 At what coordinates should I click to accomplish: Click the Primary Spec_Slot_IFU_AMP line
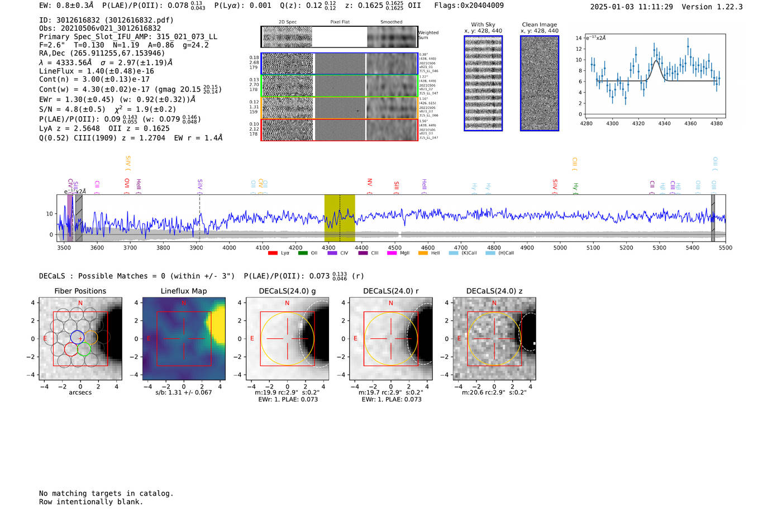click(128, 37)
